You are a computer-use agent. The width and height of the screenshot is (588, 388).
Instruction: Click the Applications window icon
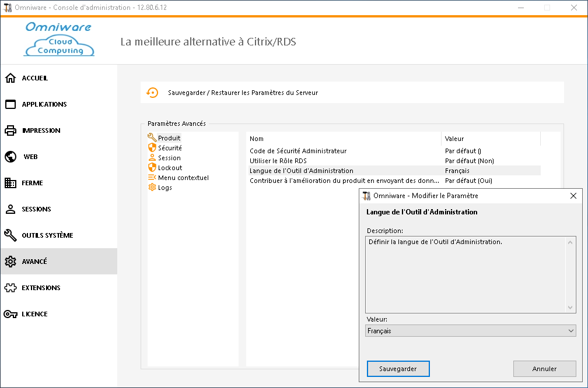tap(10, 104)
